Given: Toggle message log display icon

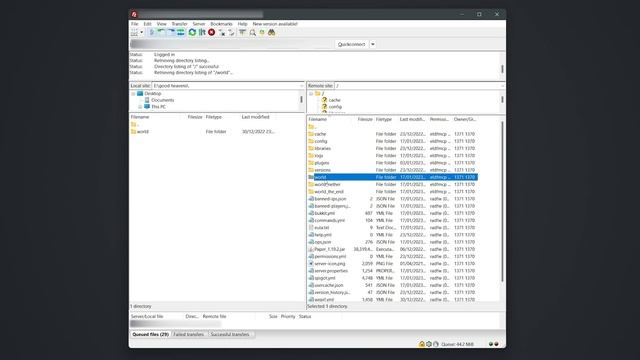Looking at the screenshot, I should (x=152, y=33).
